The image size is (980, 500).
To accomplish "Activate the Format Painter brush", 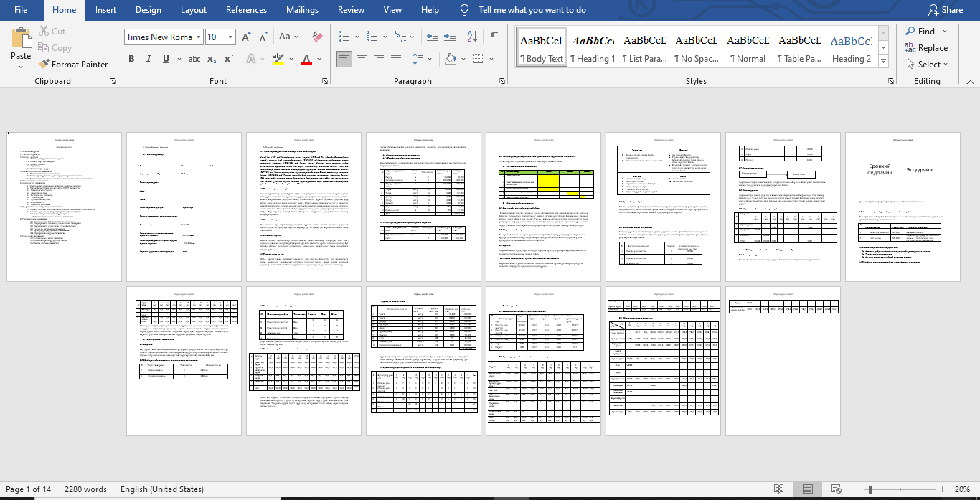I will point(72,65).
